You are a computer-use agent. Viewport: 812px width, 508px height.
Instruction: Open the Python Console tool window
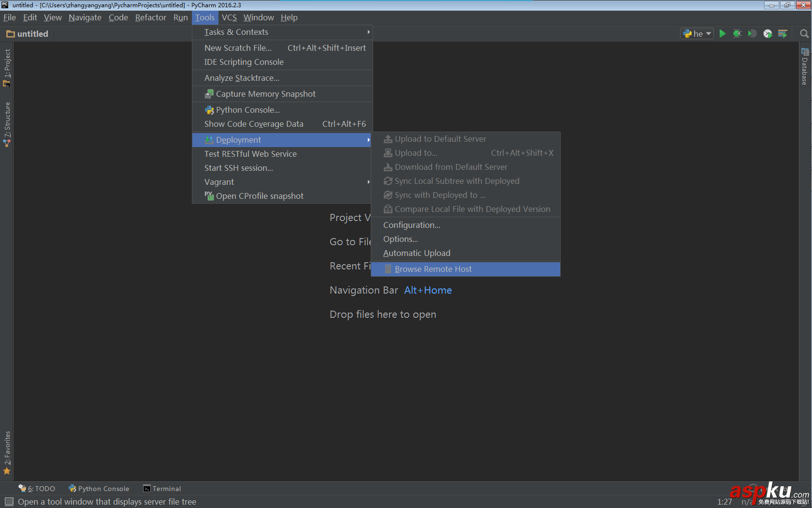click(x=99, y=489)
